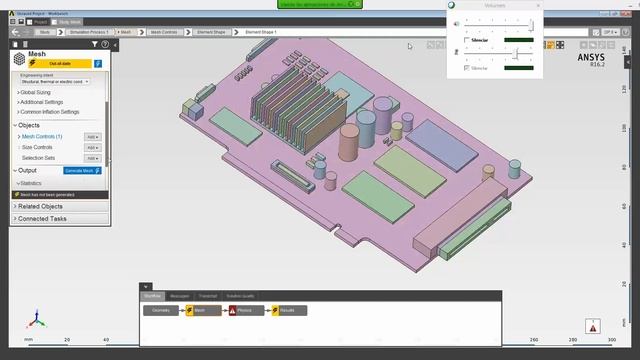Click the Simulation Process 1 breadcrumb
The height and width of the screenshot is (360, 640).
tap(89, 32)
